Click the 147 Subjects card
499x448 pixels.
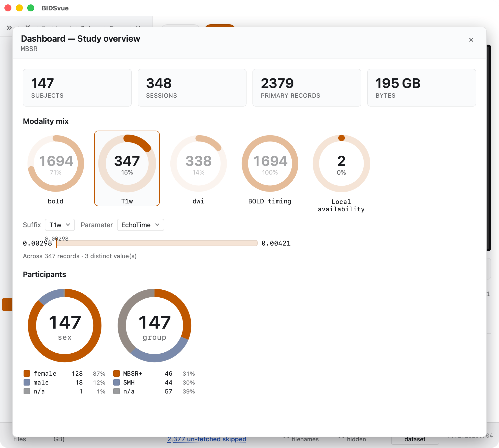[x=77, y=88]
